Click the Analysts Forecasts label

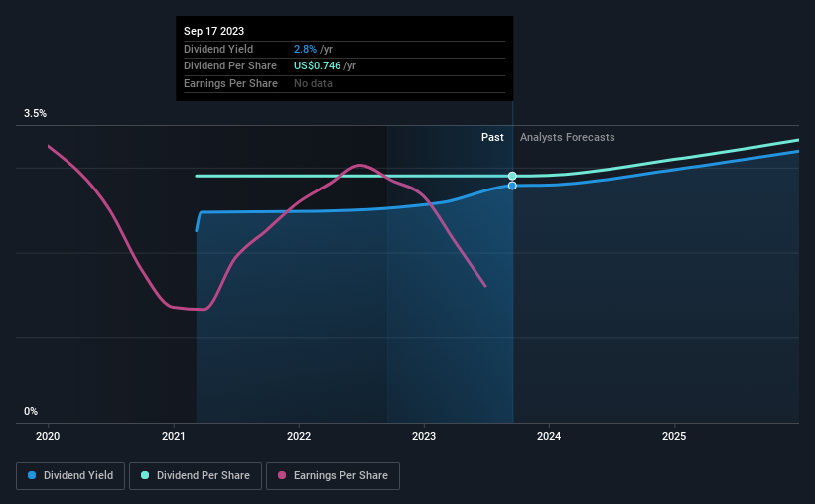pyautogui.click(x=568, y=137)
